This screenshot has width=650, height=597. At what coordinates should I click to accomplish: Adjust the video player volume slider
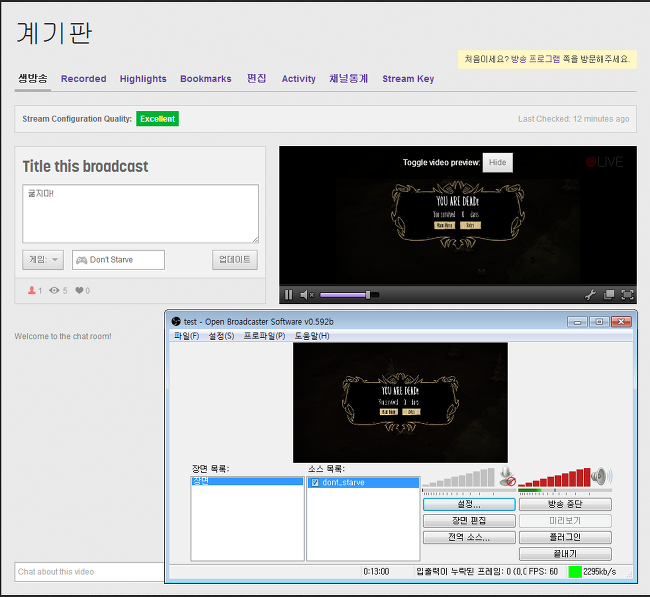pos(345,295)
